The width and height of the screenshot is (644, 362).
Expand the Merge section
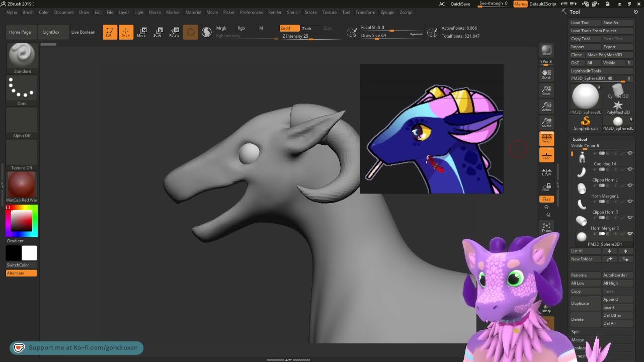[x=578, y=340]
